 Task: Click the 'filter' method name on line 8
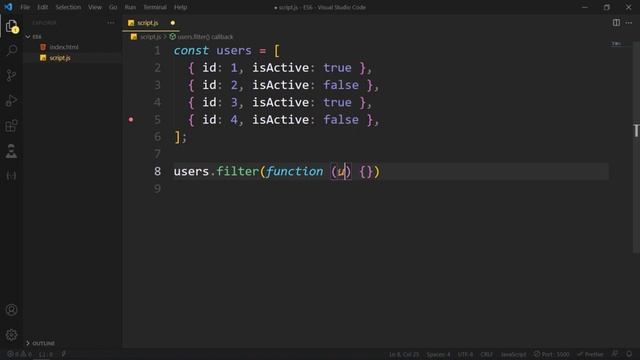click(x=237, y=171)
